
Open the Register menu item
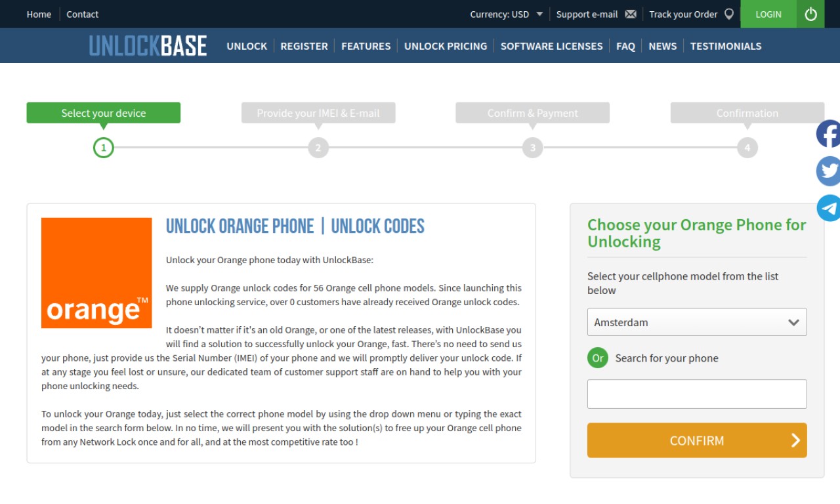point(304,46)
